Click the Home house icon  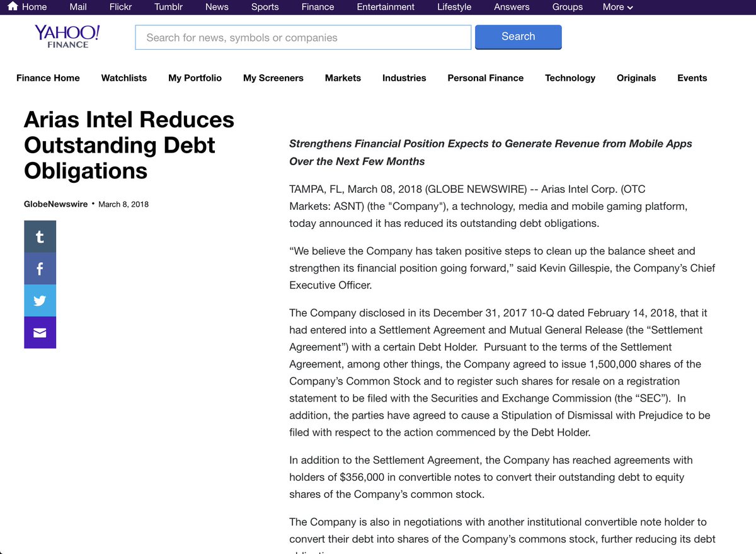pos(13,6)
